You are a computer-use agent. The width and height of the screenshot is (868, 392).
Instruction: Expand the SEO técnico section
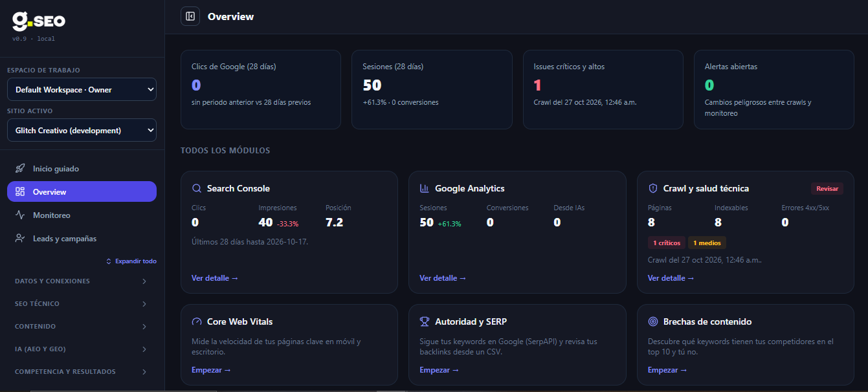[x=82, y=304]
